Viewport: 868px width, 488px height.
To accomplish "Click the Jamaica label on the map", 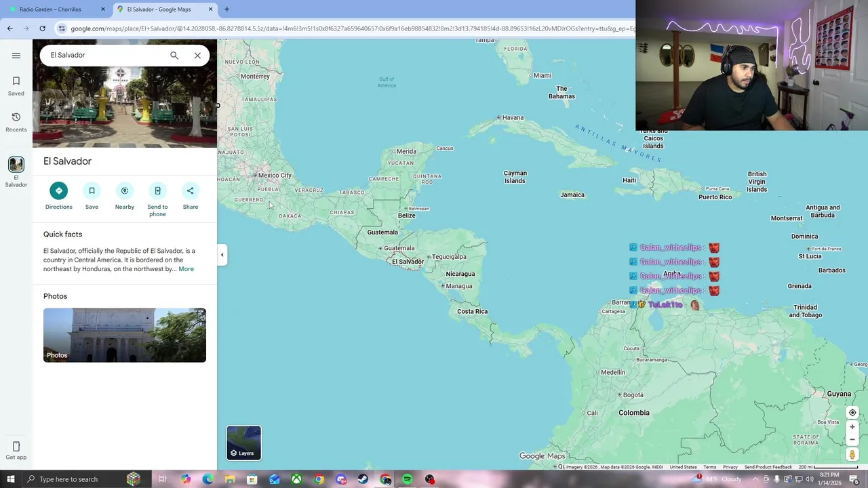I will point(572,195).
